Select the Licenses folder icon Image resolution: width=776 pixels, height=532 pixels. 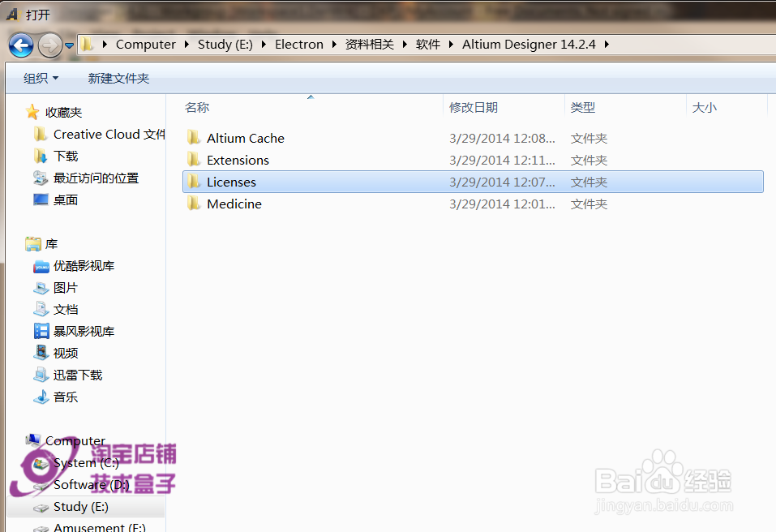tap(194, 182)
